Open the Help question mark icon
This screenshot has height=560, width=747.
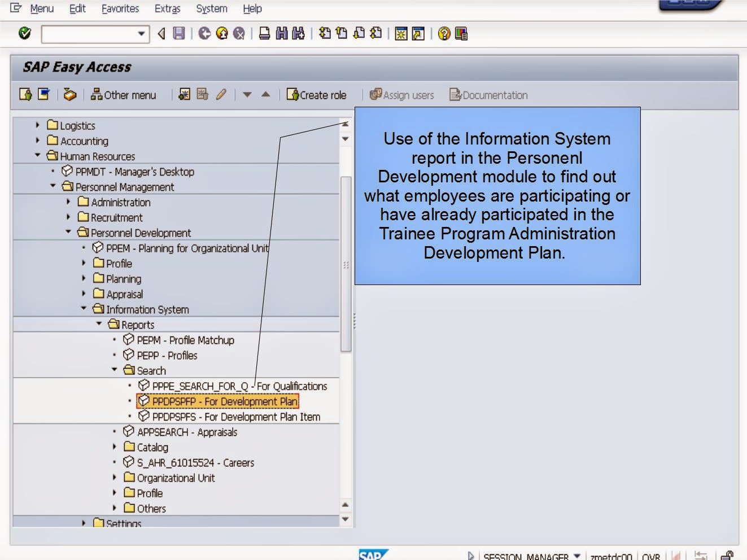pyautogui.click(x=444, y=34)
